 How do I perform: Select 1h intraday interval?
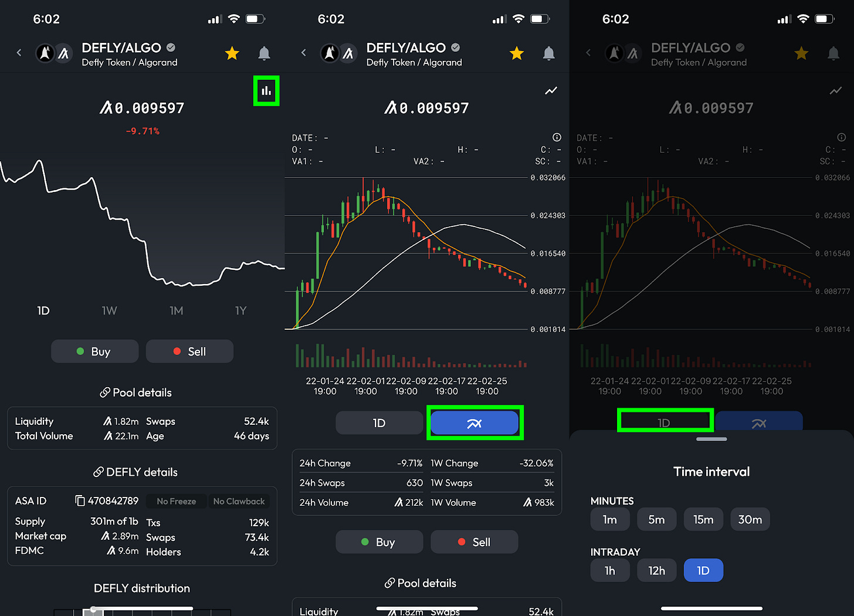point(610,570)
